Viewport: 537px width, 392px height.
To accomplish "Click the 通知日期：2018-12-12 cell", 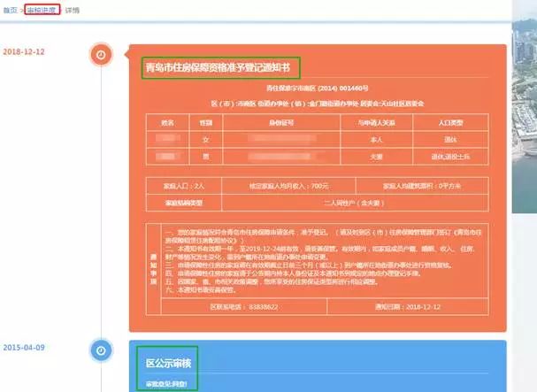I will click(x=408, y=307).
